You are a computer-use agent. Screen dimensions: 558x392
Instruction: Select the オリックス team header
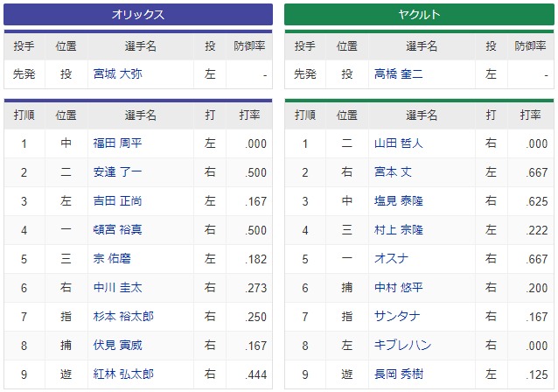[x=138, y=15]
